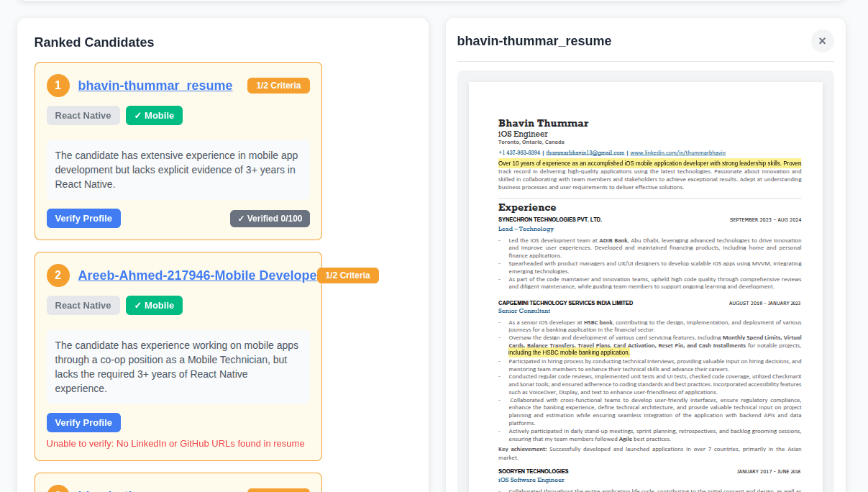Click Bhavin Thummar name in resume
Viewport: 868px width, 492px height.
[544, 124]
